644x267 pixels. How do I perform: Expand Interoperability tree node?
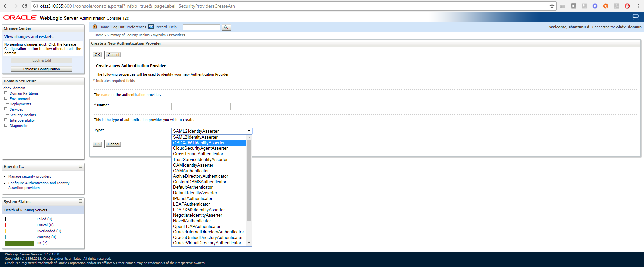click(x=6, y=120)
